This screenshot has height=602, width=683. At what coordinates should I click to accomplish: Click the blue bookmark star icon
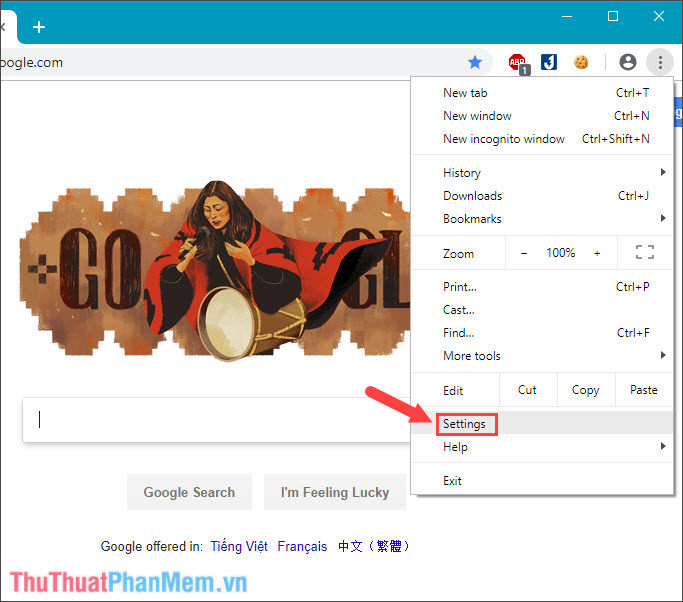tap(475, 62)
